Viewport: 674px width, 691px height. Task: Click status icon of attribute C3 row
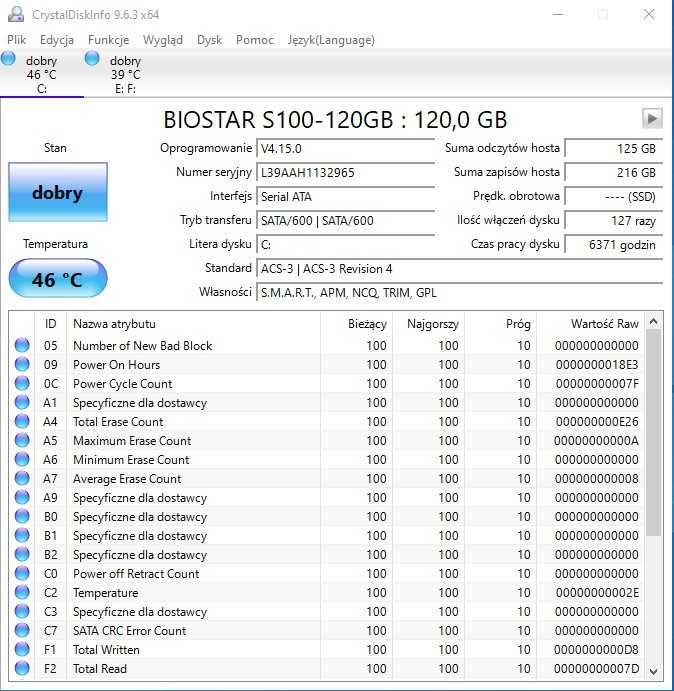(x=22, y=611)
